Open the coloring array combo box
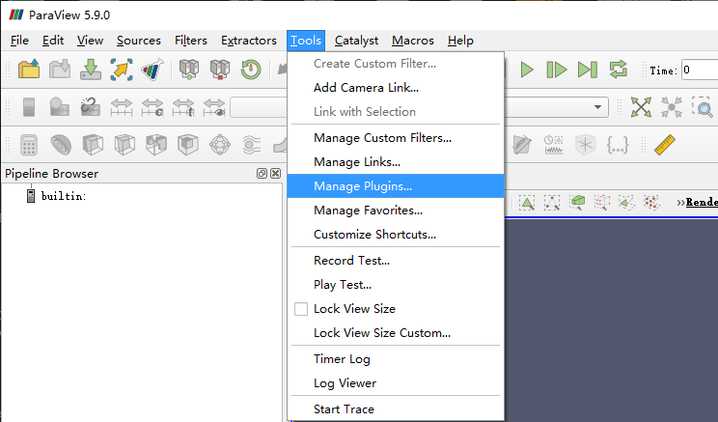Screen dimensions: 718x422 click(x=259, y=108)
